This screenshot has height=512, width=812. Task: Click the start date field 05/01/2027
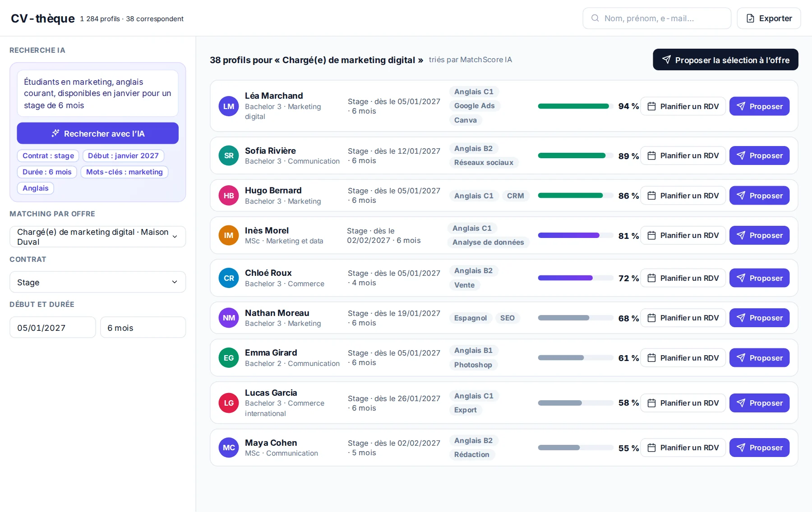click(x=53, y=328)
